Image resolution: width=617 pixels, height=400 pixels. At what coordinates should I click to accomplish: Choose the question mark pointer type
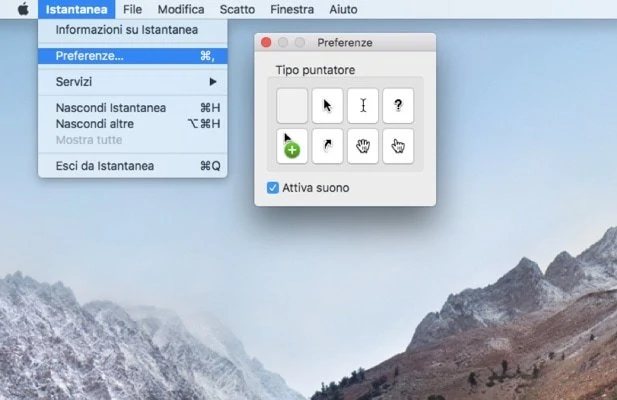click(398, 106)
